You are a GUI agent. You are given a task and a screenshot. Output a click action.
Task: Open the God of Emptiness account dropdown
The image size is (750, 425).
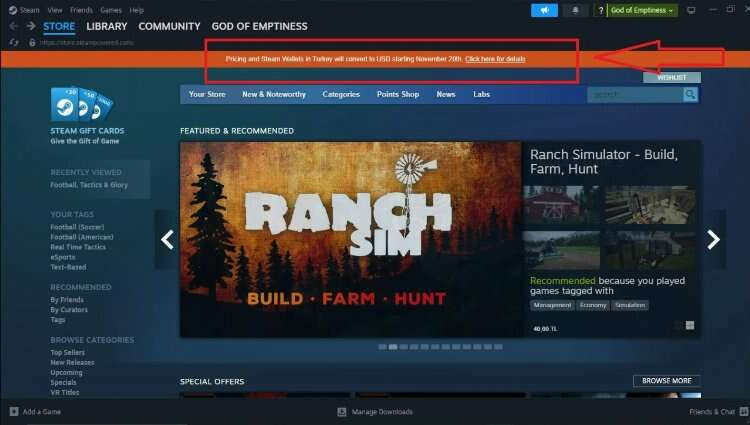(x=642, y=10)
